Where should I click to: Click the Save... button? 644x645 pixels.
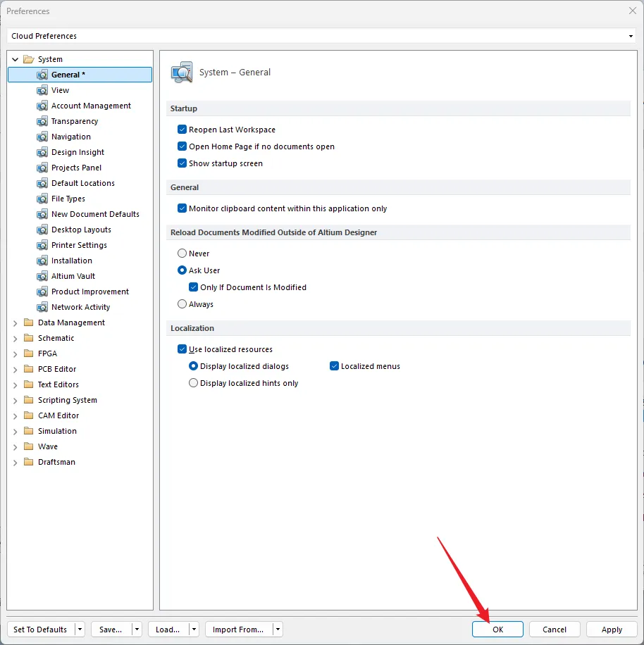click(x=111, y=630)
